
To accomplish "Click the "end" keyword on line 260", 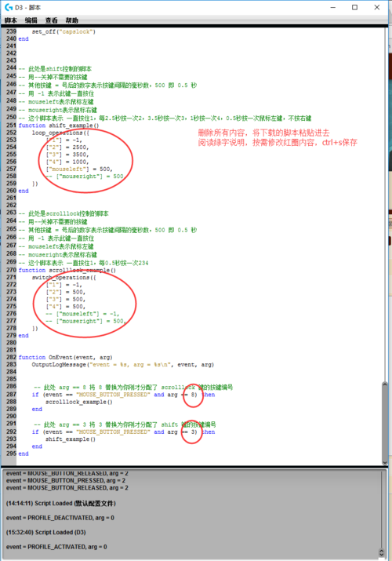I will (24, 191).
